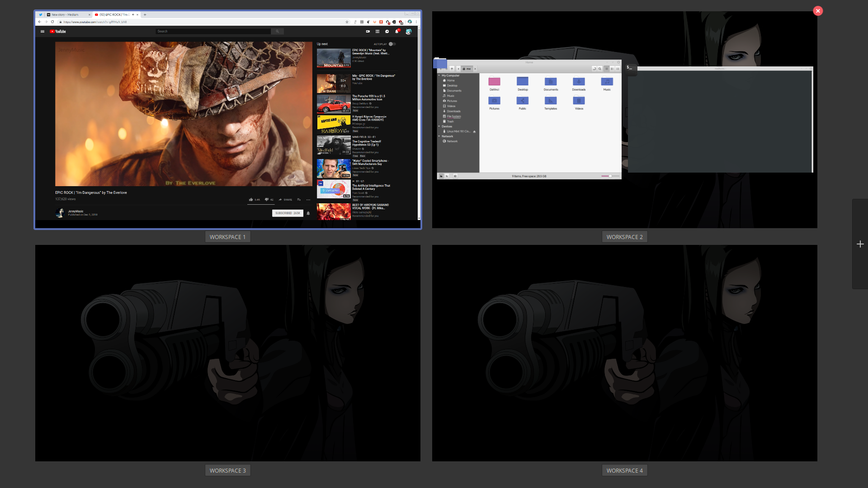Eject the Linux Mint 19.1 device
This screenshot has width=868, height=488.
click(x=474, y=131)
